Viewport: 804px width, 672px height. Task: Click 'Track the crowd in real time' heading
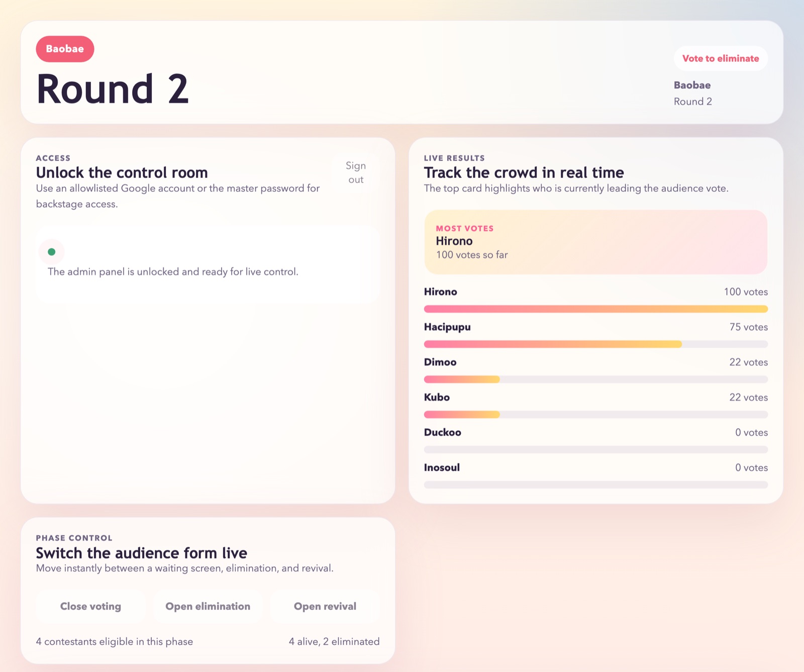(524, 172)
